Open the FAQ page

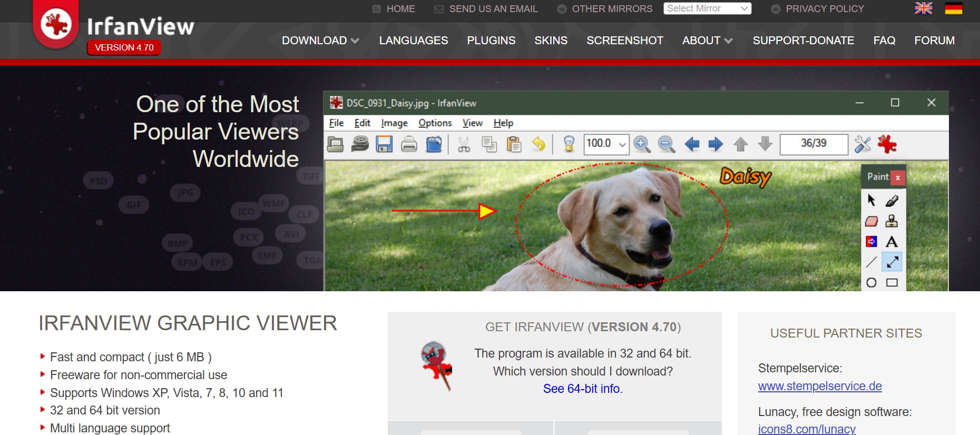click(884, 41)
